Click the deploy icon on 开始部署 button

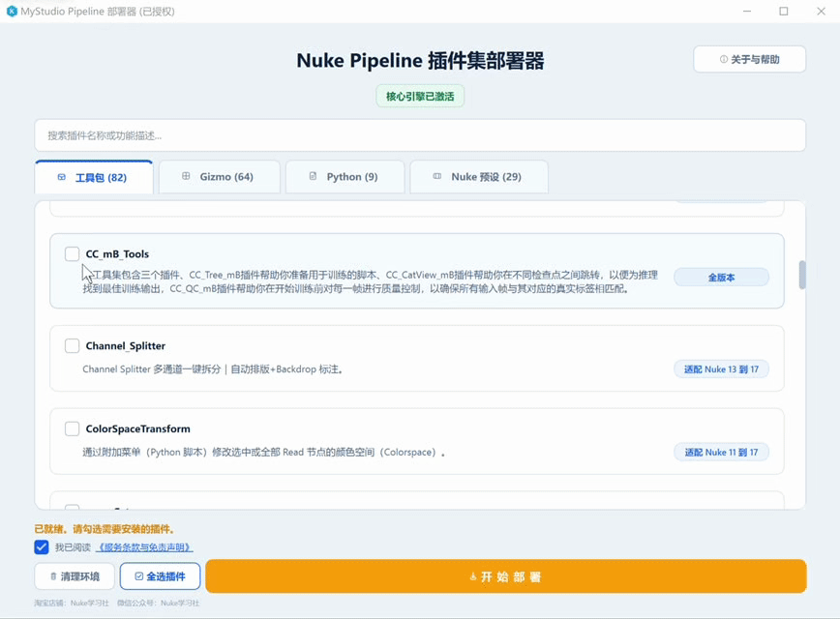(473, 576)
